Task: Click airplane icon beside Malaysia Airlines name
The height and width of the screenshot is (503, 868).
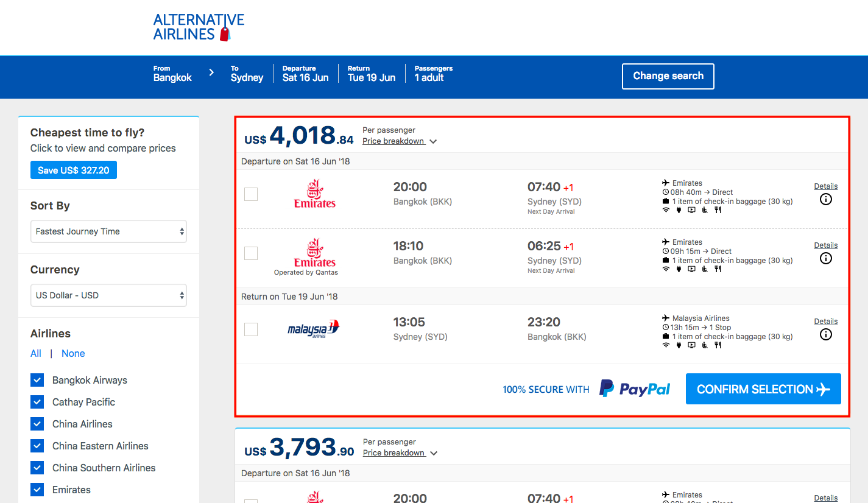Action: [666, 318]
